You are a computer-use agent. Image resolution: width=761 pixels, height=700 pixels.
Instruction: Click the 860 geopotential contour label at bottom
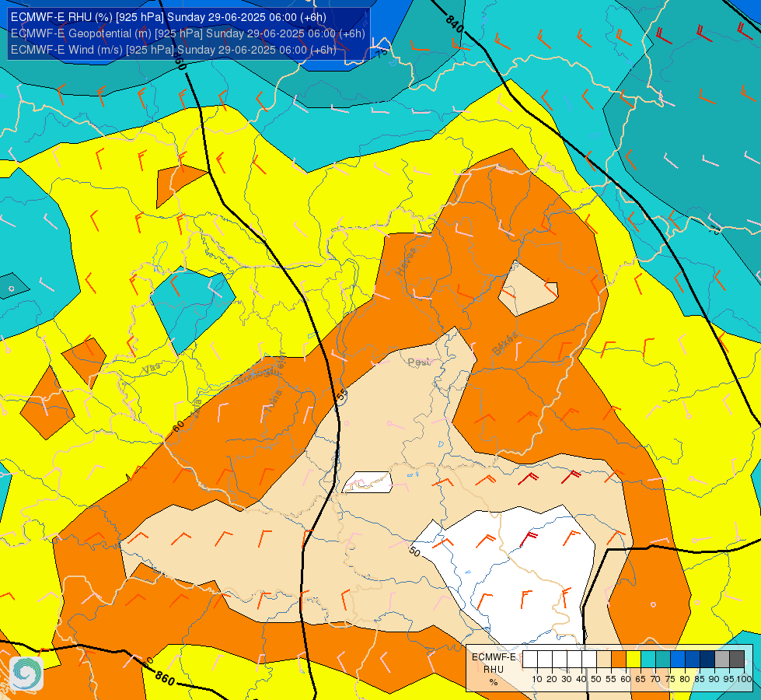(165, 677)
